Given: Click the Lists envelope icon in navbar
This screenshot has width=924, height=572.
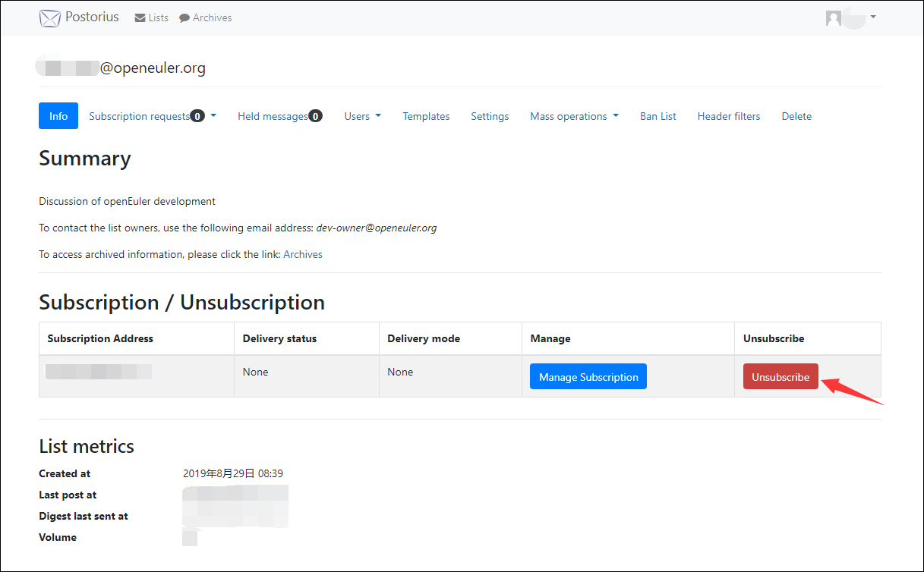Looking at the screenshot, I should pyautogui.click(x=140, y=18).
